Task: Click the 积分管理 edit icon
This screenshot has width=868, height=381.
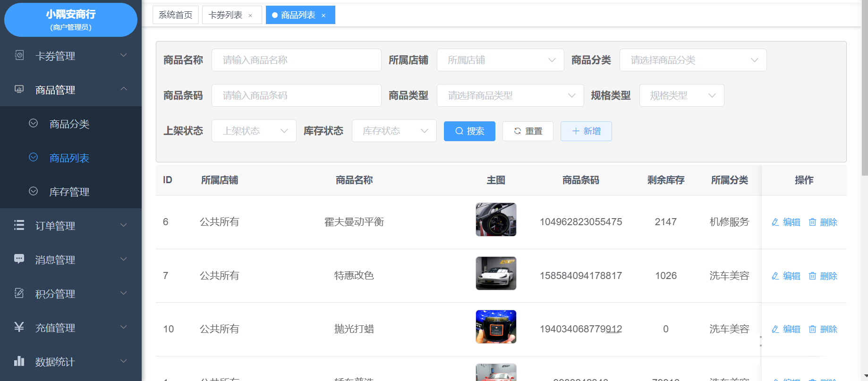Action: click(x=19, y=293)
